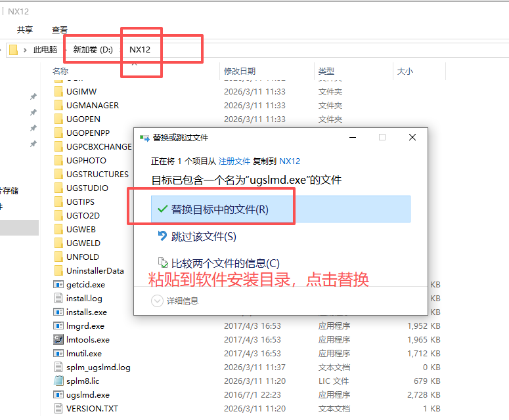
Task: Click the UGOPEN folder icon
Action: pos(58,119)
